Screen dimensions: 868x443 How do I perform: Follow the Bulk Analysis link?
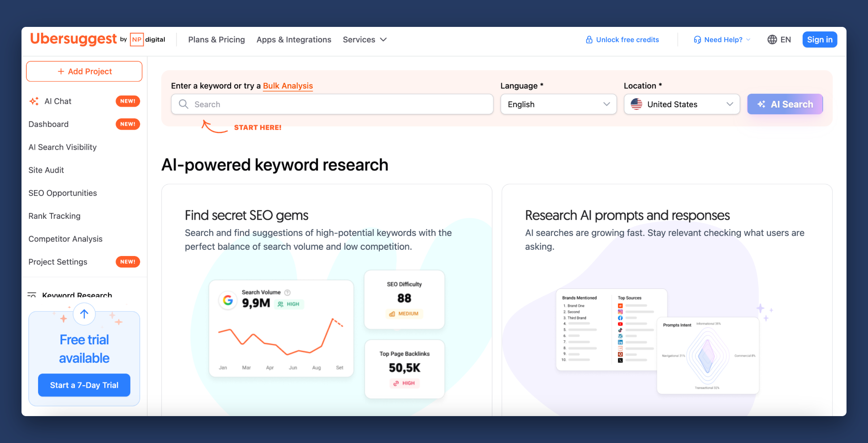pos(288,86)
